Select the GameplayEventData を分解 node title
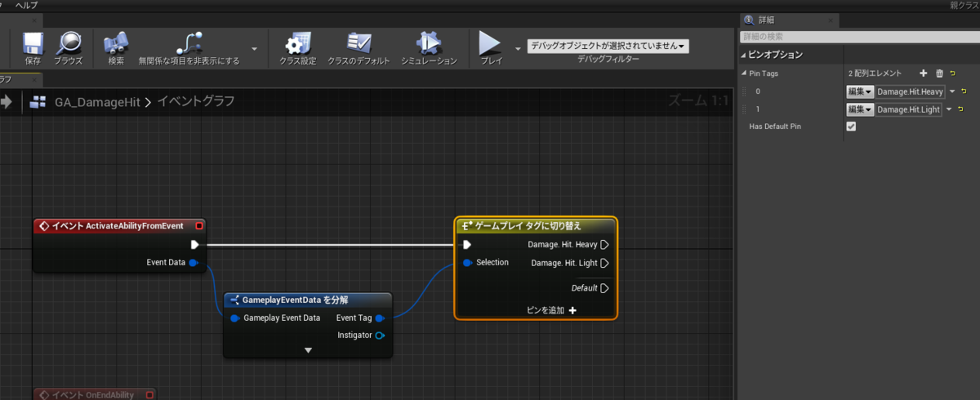Viewport: 980px width, 400px height. [x=296, y=300]
